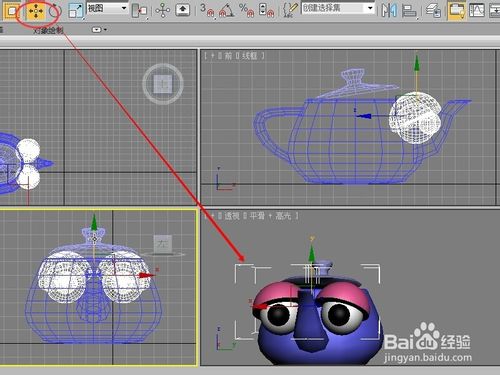Activate the Select and Rotate tool
The image size is (500, 375).
pos(54,11)
